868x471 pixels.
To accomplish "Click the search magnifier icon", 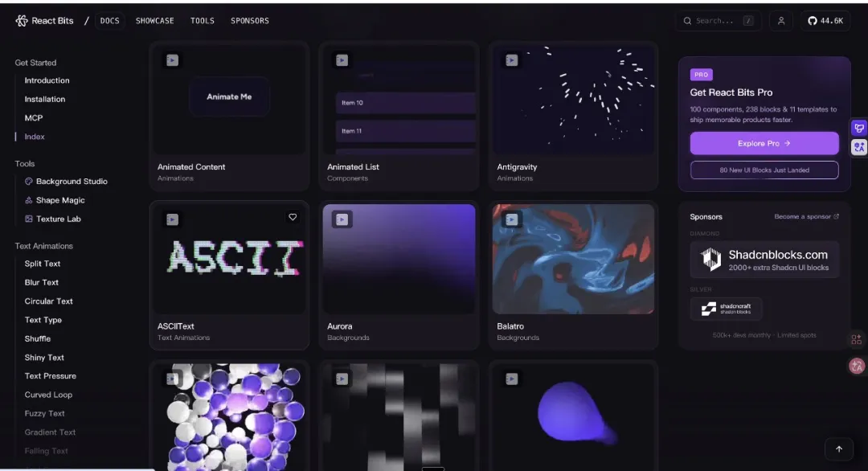I will point(687,20).
